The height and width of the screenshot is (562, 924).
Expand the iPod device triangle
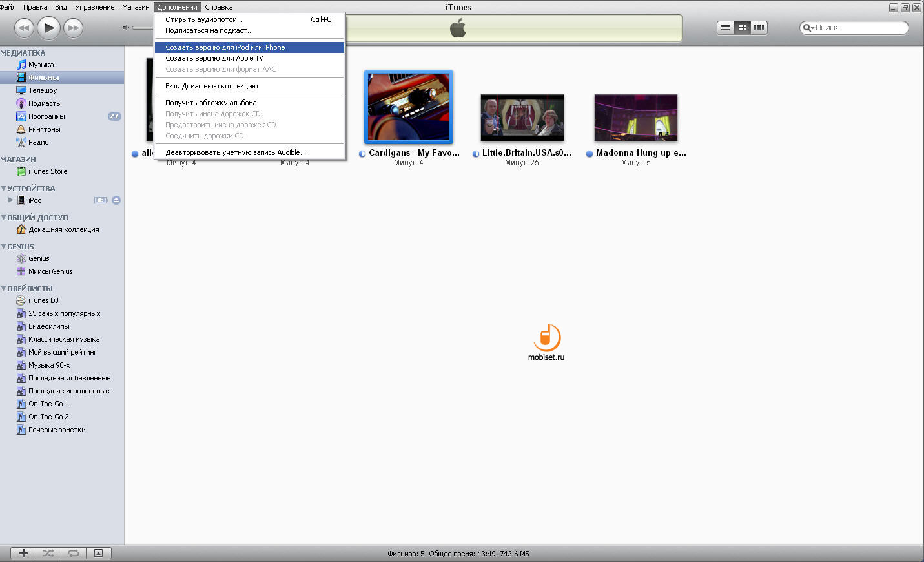[10, 200]
